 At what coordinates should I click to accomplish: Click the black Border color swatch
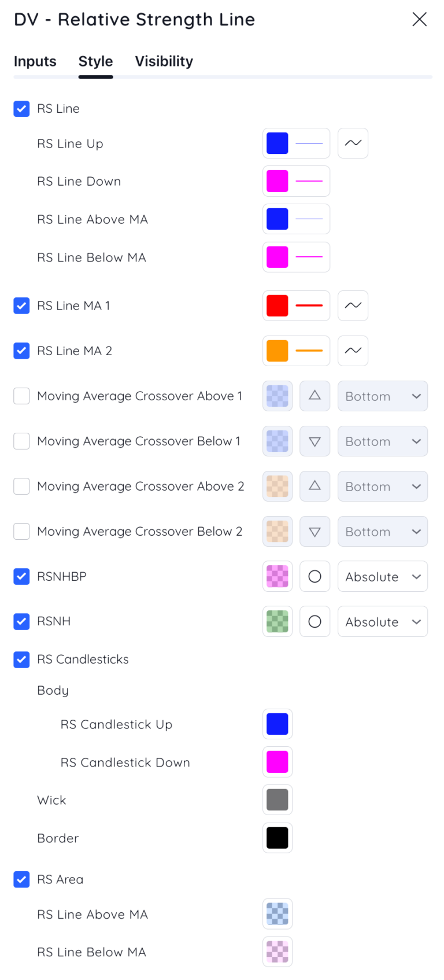[x=277, y=838]
